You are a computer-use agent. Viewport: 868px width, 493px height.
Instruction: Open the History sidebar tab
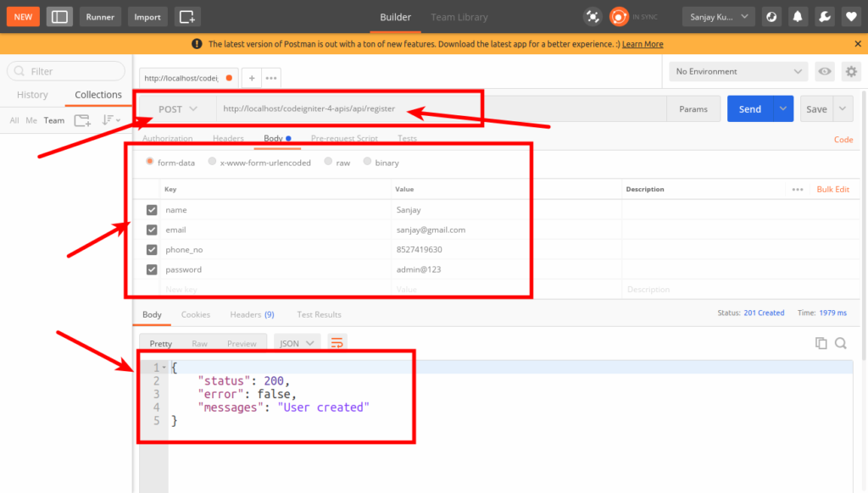(32, 95)
